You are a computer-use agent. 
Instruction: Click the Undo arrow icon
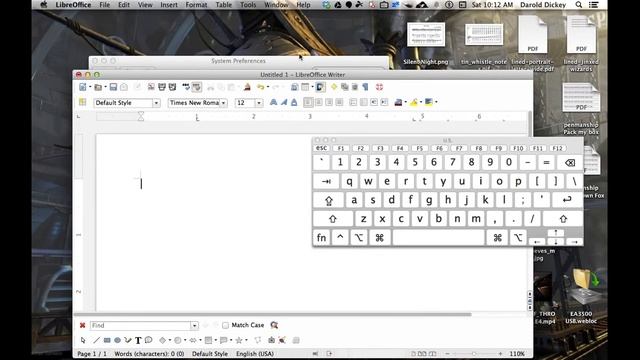(x=260, y=87)
